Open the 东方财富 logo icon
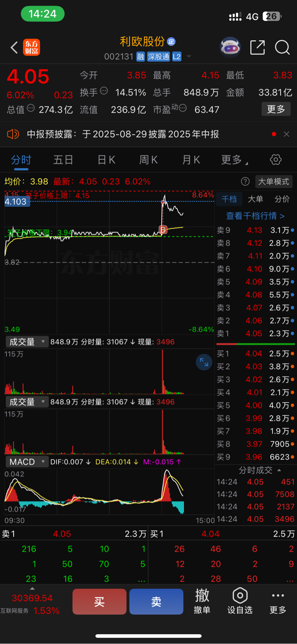 point(31,48)
